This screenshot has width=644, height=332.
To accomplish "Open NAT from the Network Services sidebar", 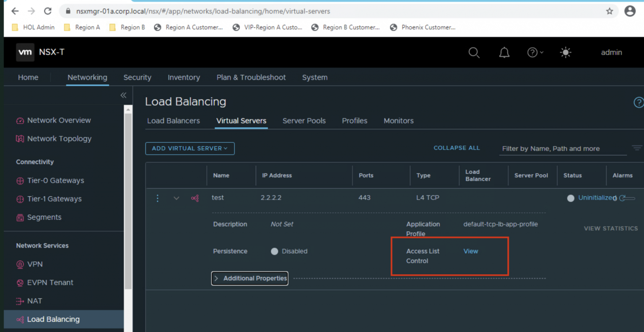I will tap(34, 301).
